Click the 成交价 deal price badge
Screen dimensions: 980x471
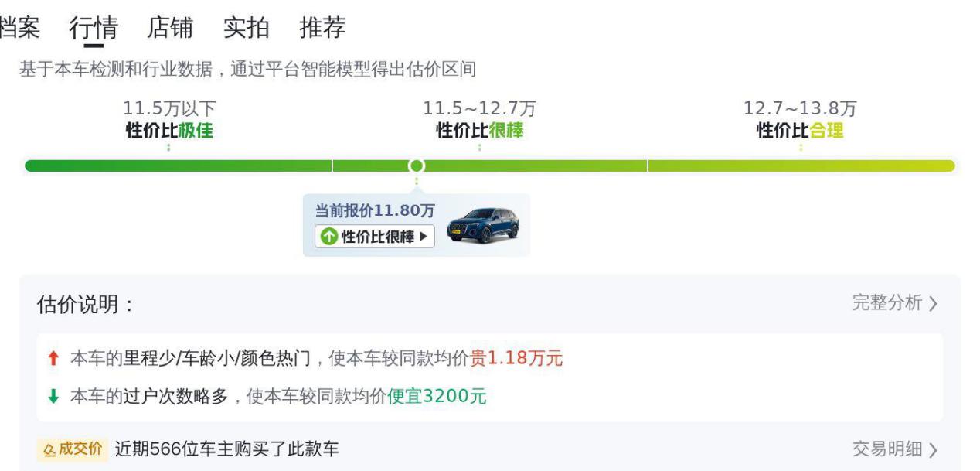(x=72, y=449)
